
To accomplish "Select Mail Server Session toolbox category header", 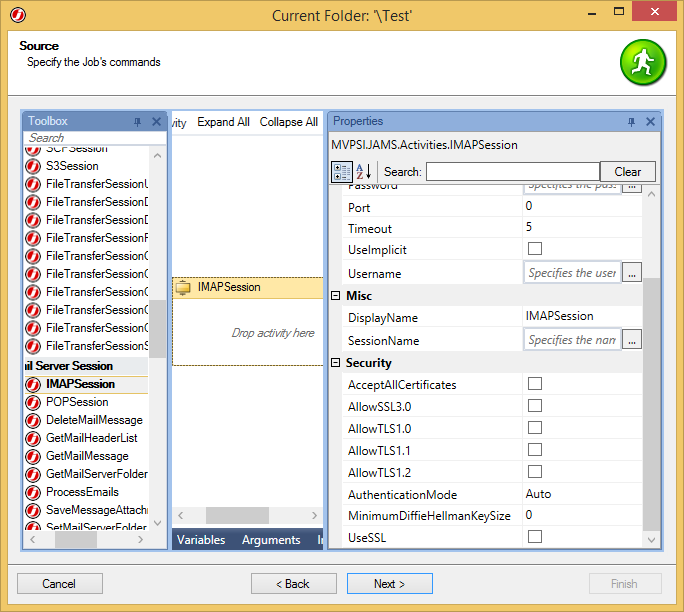I will click(86, 366).
